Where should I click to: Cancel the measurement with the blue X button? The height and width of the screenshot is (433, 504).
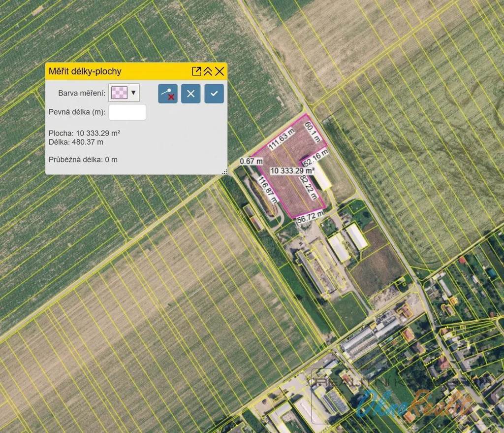click(190, 94)
